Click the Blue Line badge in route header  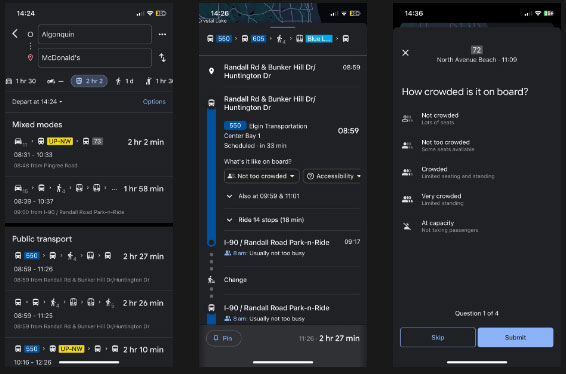click(319, 39)
